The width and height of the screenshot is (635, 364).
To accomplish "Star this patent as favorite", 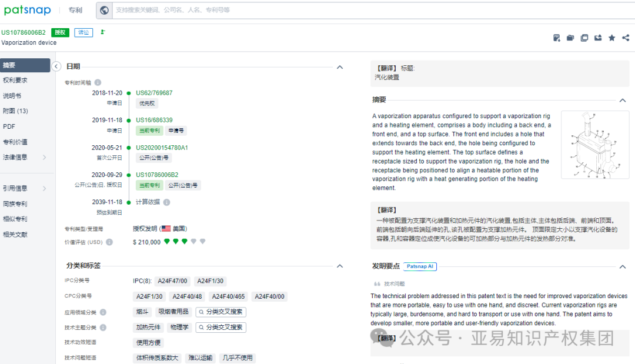I will click(x=611, y=37).
